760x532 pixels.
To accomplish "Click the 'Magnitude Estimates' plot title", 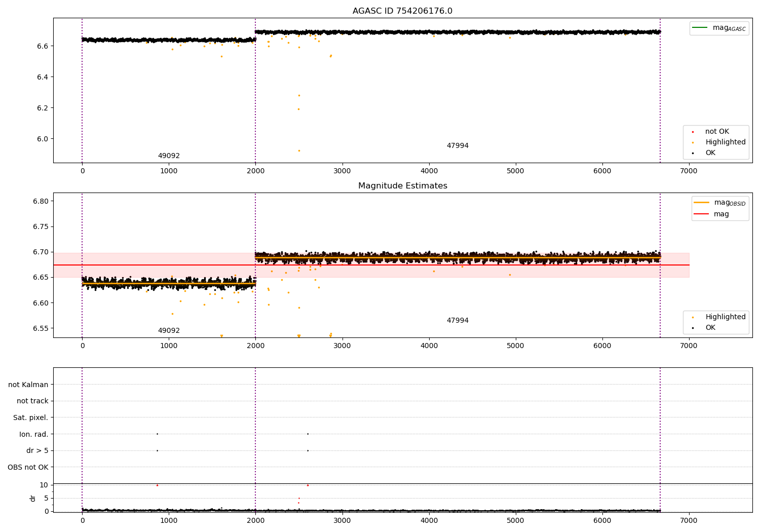I will click(x=402, y=186).
